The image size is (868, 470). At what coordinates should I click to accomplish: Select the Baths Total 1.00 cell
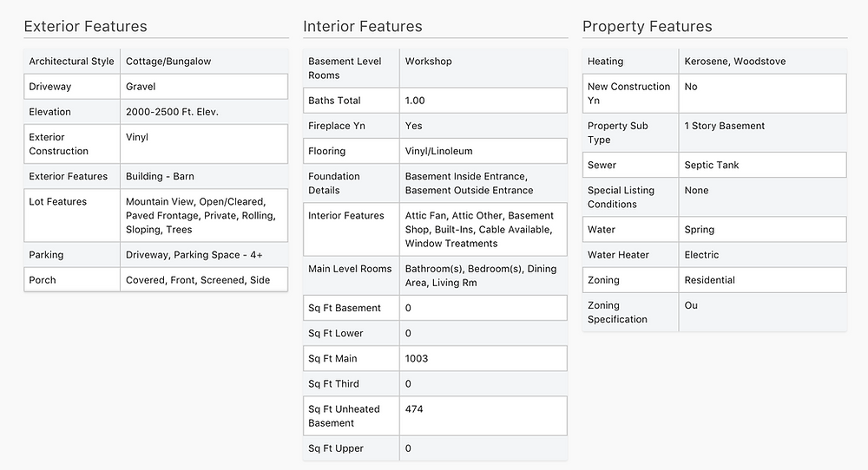pyautogui.click(x=483, y=101)
